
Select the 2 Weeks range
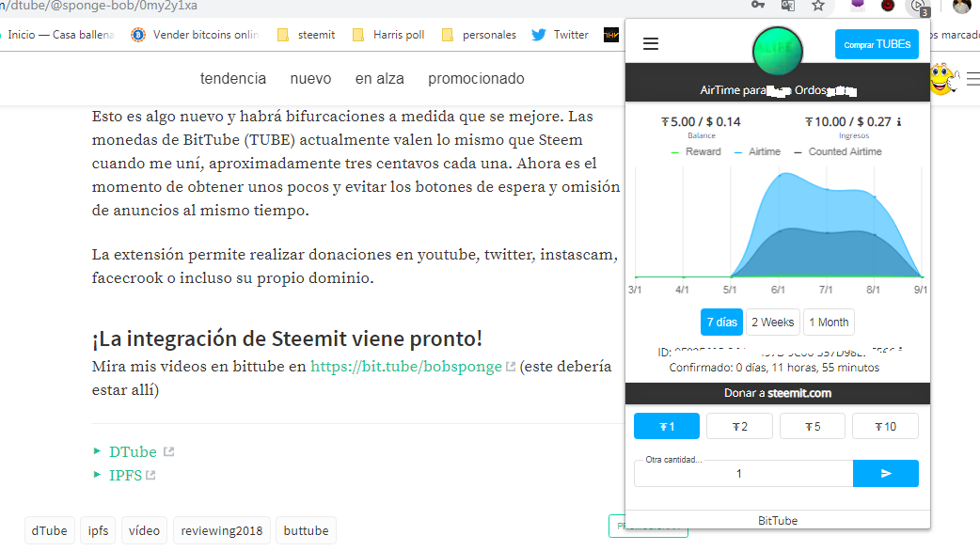tap(772, 323)
